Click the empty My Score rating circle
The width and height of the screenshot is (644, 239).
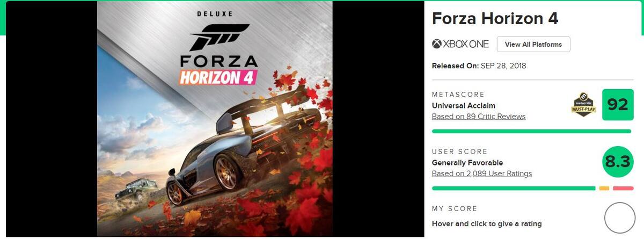pyautogui.click(x=620, y=218)
